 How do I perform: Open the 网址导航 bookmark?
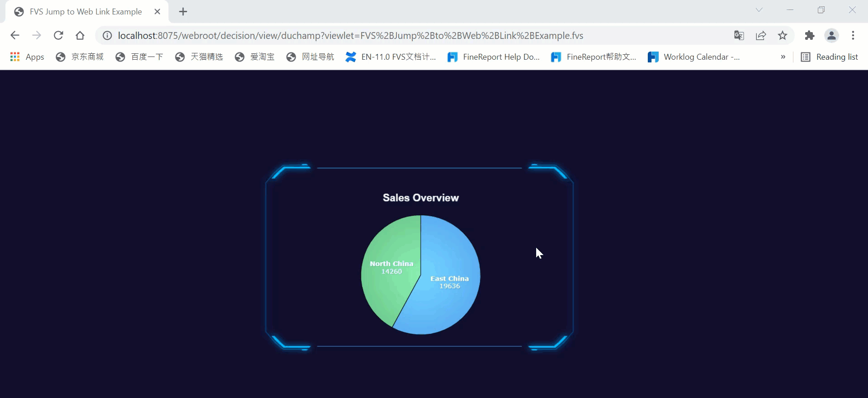click(310, 57)
